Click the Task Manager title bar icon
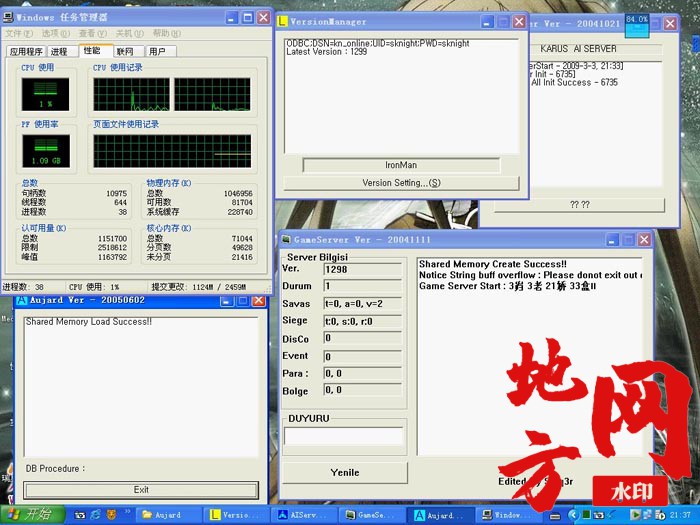This screenshot has height=525, width=700. [8, 17]
